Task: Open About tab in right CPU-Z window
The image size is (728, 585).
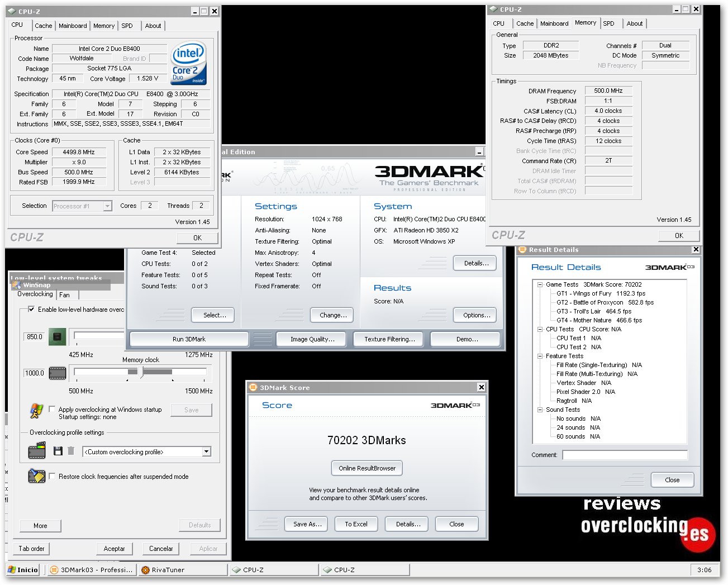Action: tap(634, 23)
